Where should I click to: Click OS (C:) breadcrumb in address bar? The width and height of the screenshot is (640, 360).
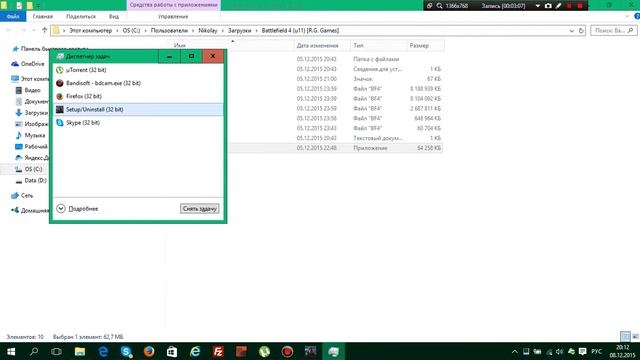coord(131,31)
